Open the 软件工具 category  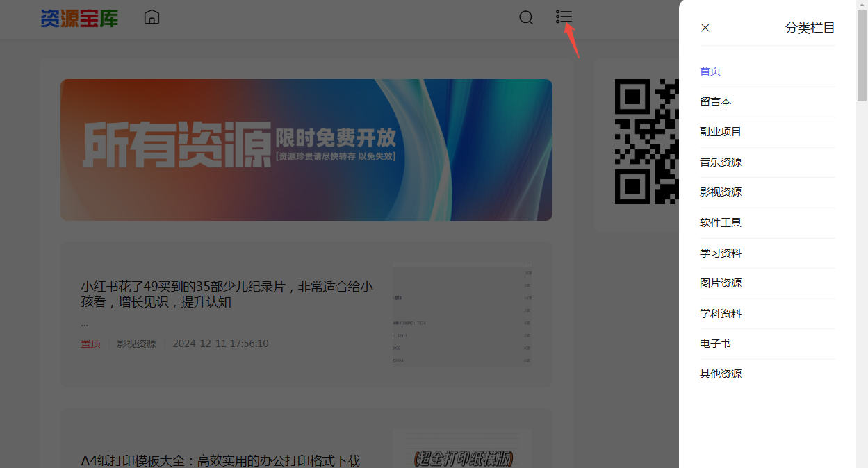tap(721, 222)
